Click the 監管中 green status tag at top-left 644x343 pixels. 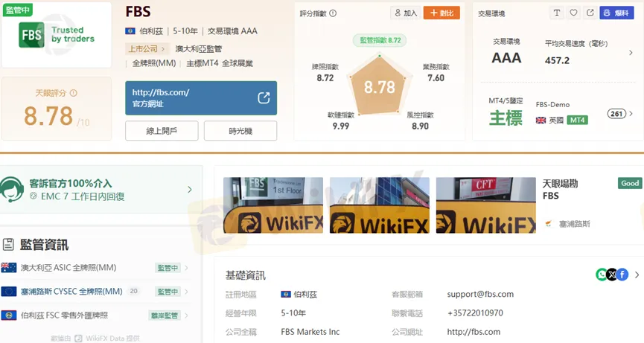click(x=18, y=10)
